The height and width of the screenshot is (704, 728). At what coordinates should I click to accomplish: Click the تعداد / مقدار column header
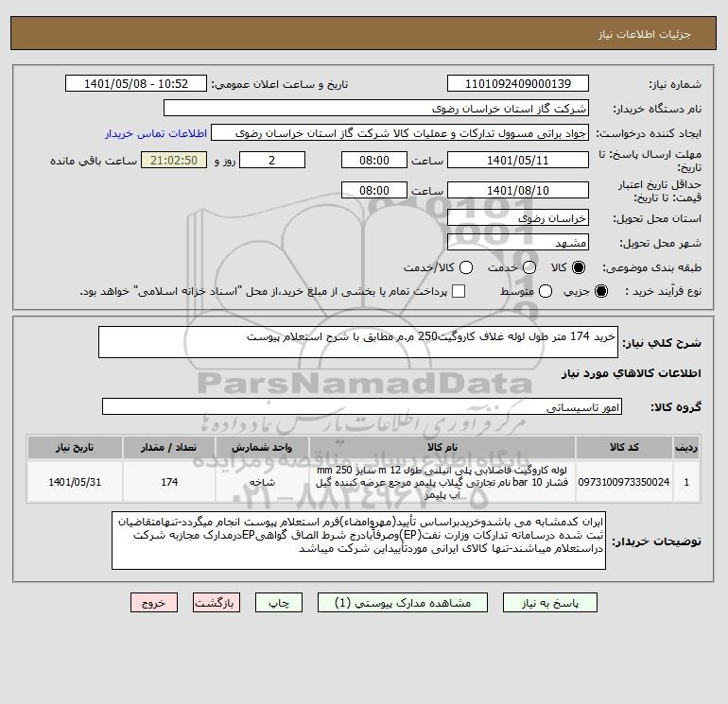pos(169,447)
